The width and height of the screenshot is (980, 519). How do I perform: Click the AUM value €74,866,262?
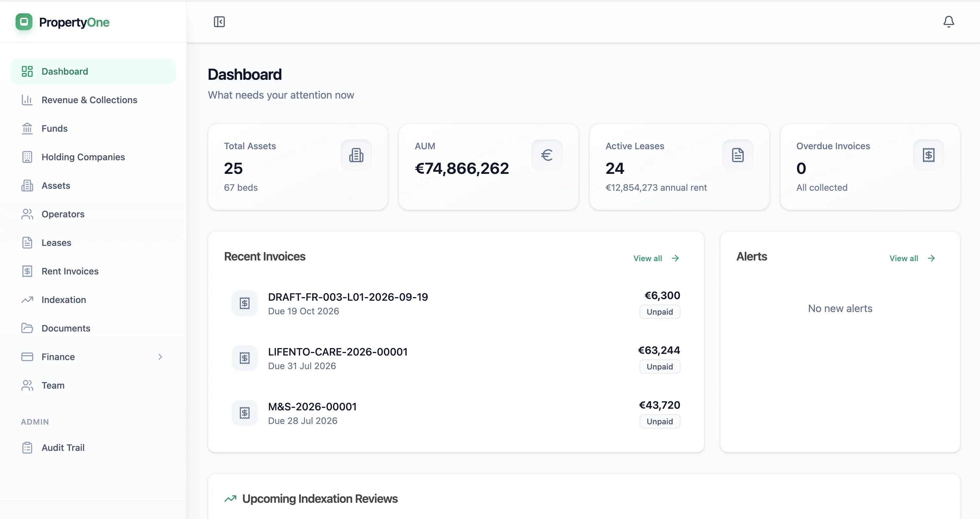tap(461, 168)
